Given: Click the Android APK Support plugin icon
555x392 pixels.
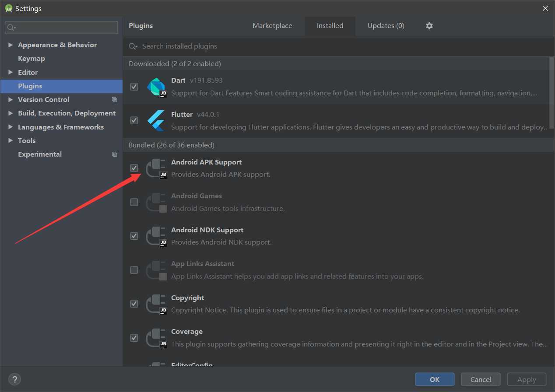Looking at the screenshot, I should coord(156,168).
